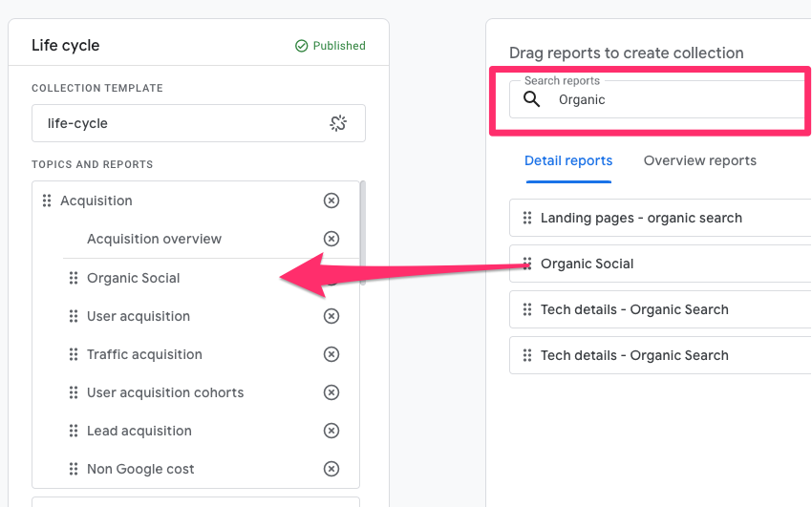Remove the Non Google cost report
This screenshot has height=507, width=812.
331,469
